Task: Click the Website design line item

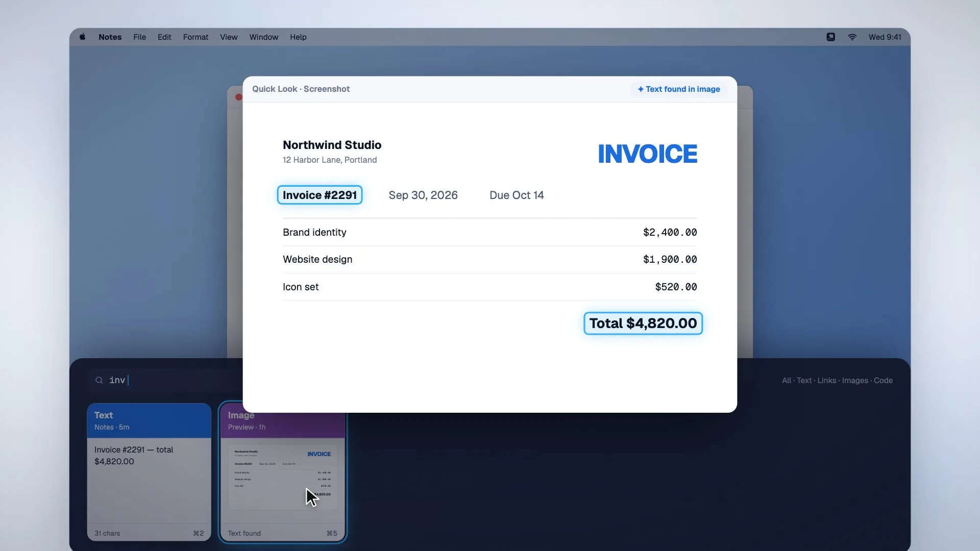Action: tap(317, 259)
